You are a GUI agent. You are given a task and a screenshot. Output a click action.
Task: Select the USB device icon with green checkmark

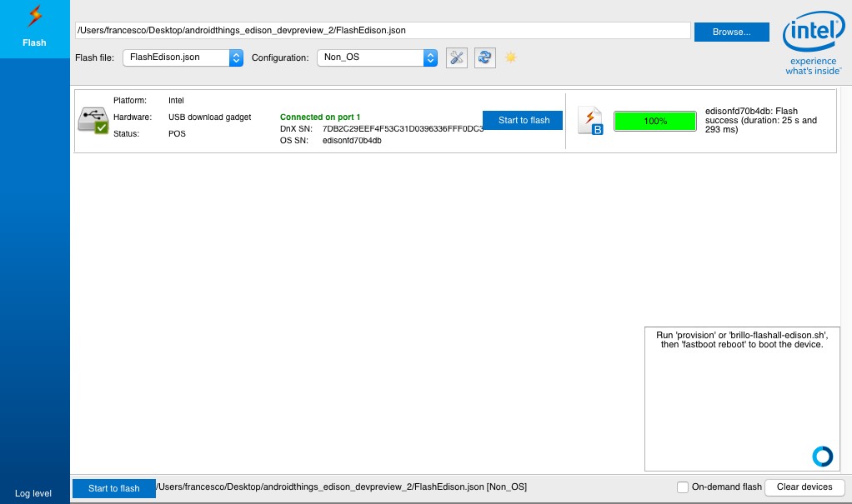pos(93,120)
